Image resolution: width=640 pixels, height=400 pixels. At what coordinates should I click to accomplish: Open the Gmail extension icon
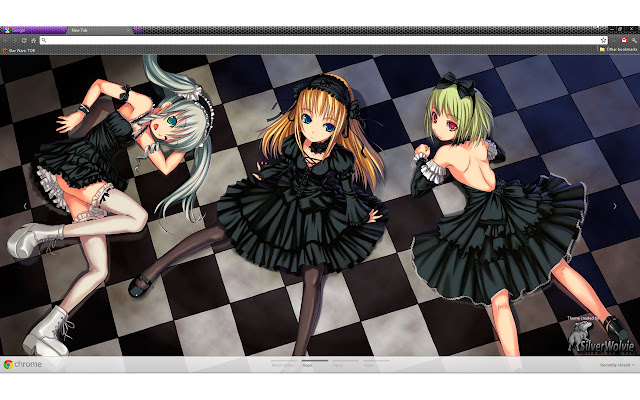[624, 40]
